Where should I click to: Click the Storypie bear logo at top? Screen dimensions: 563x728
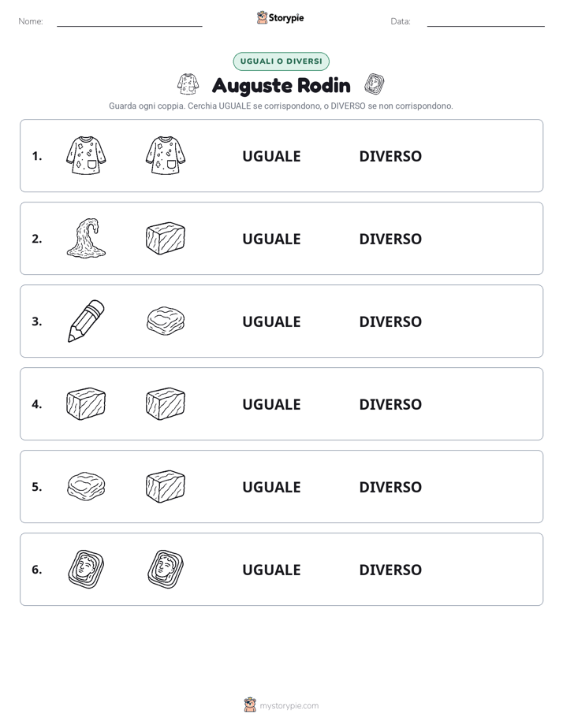(262, 17)
